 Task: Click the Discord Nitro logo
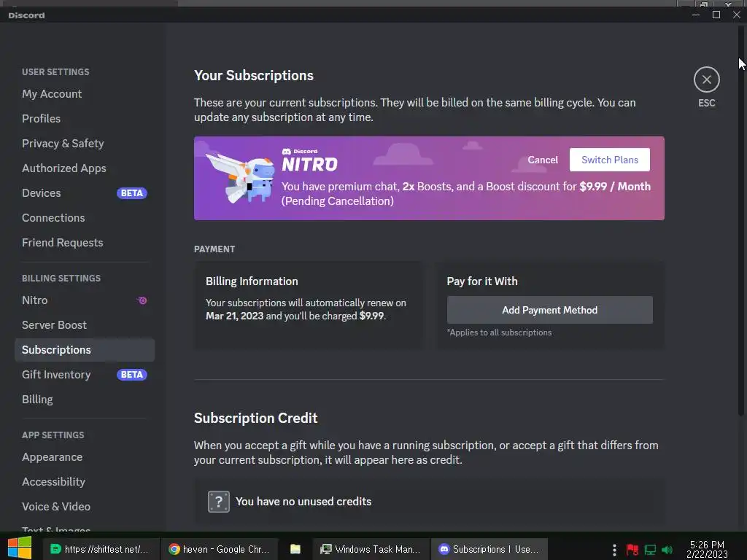coord(309,160)
